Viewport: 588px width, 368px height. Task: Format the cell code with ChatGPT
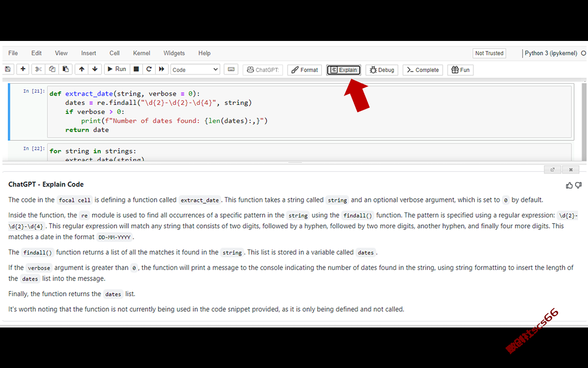click(x=304, y=70)
